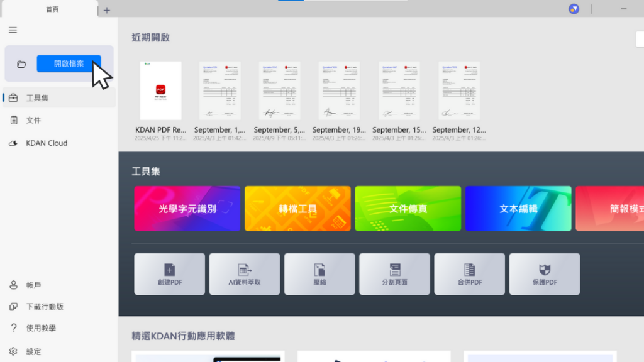Open KDAN Cloud in the sidebar
Viewport: 644px width, 362px height.
(59, 143)
